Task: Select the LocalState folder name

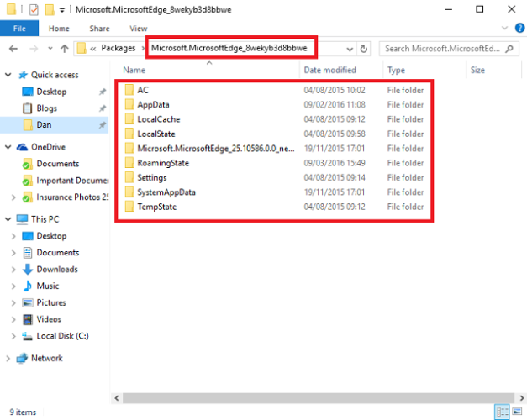Action: click(x=156, y=134)
